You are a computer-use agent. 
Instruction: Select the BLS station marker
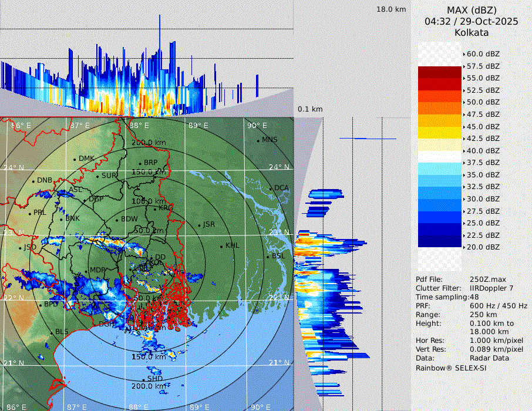pyautogui.click(x=51, y=333)
